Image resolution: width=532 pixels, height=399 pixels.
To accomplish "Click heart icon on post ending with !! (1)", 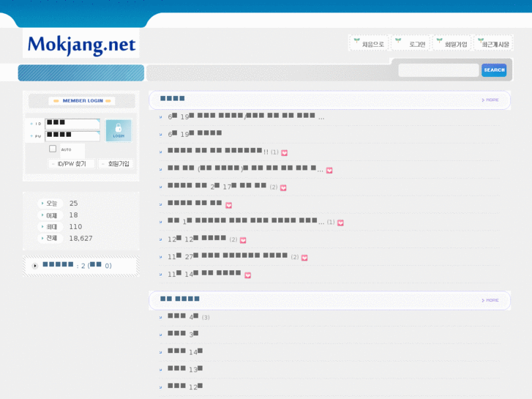I will pyautogui.click(x=285, y=153).
